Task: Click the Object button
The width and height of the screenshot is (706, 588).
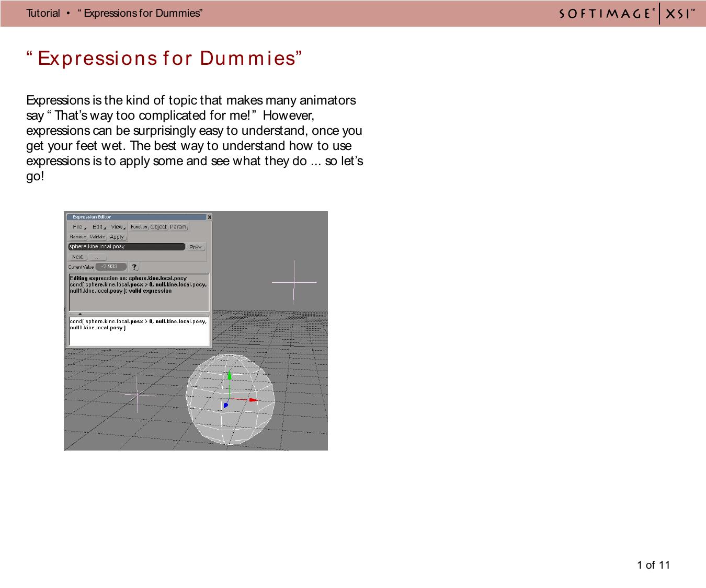Action: 158,227
